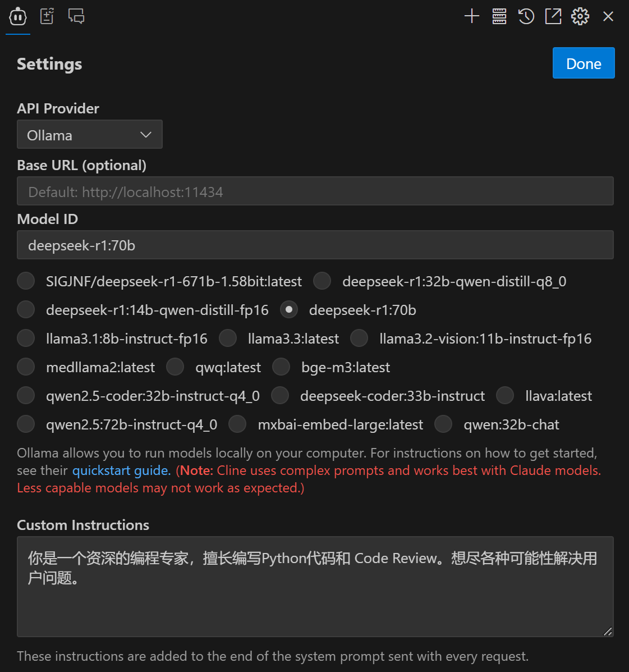The height and width of the screenshot is (672, 629).
Task: Click the Done button
Action: (584, 63)
